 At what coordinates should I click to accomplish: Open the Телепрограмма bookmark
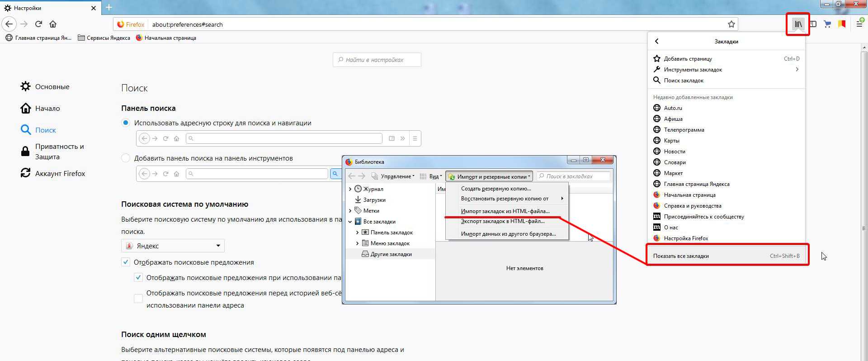click(726, 129)
